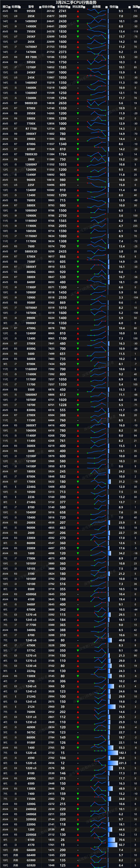
Task: Click the trend arrow in the 9950X row
Action: click(78, 11)
